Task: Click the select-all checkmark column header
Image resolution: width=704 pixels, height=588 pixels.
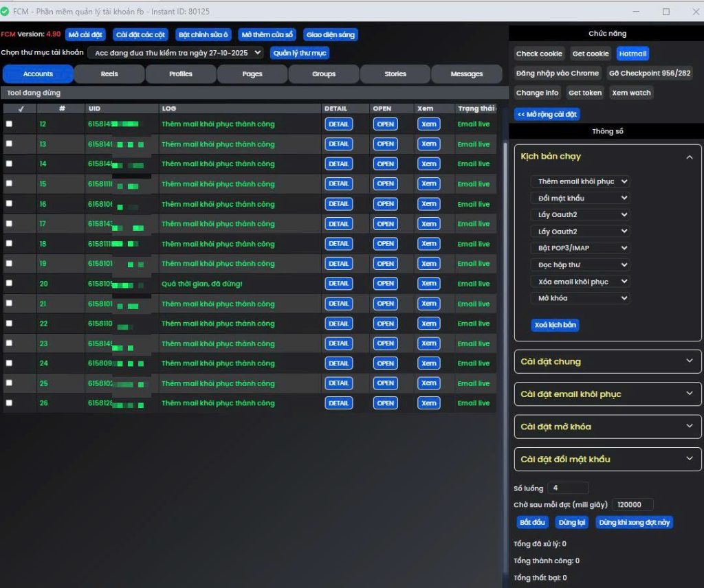Action: point(20,109)
